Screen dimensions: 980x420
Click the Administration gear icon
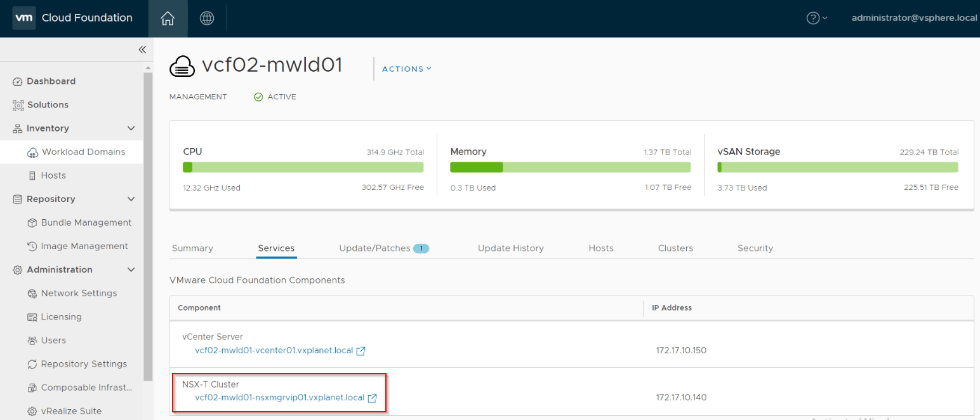[18, 270]
